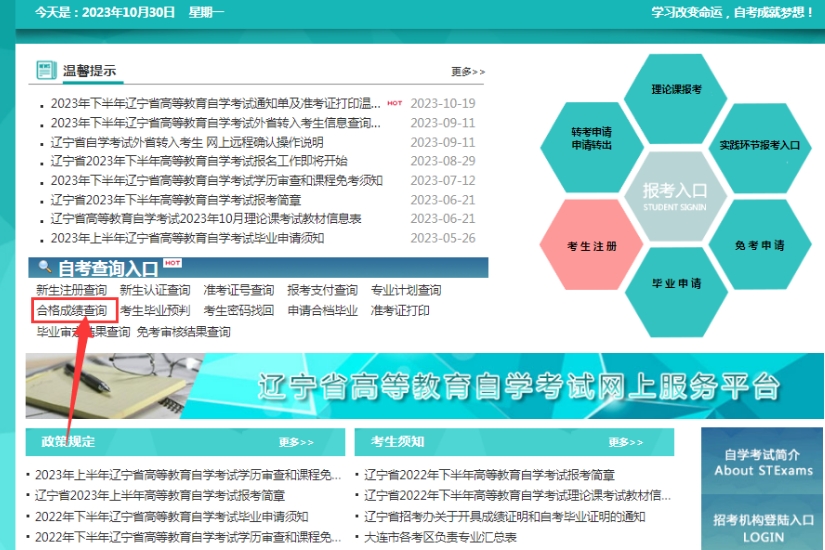Open 2023年上半年学历审查 item under 政策规定
The height and width of the screenshot is (550, 825).
tap(188, 475)
